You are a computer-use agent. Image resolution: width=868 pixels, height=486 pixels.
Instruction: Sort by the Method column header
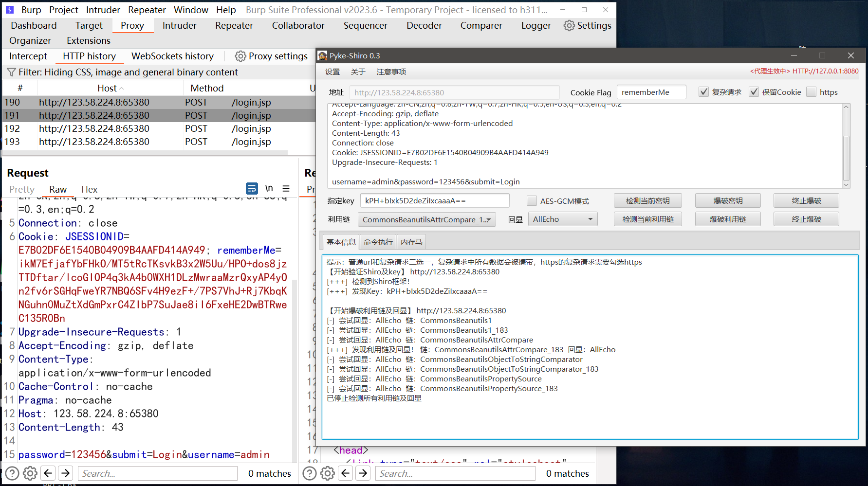click(x=207, y=88)
